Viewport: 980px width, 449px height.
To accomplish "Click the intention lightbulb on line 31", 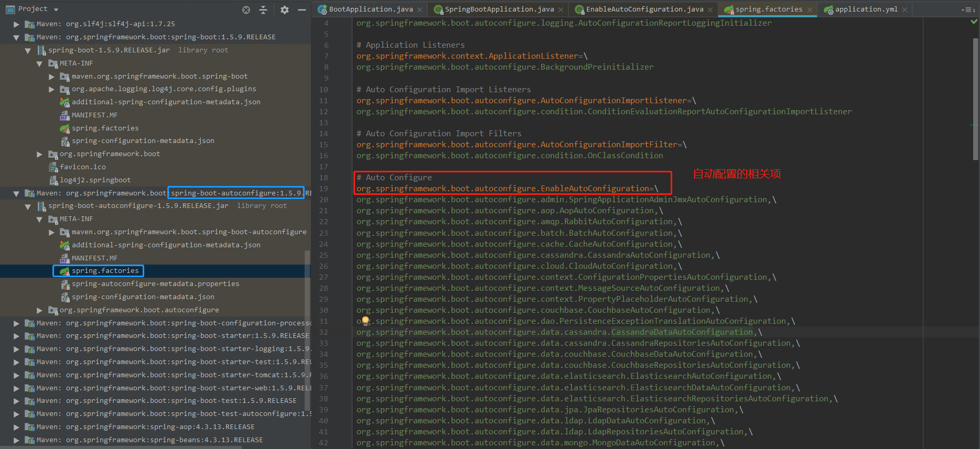I will click(x=365, y=320).
